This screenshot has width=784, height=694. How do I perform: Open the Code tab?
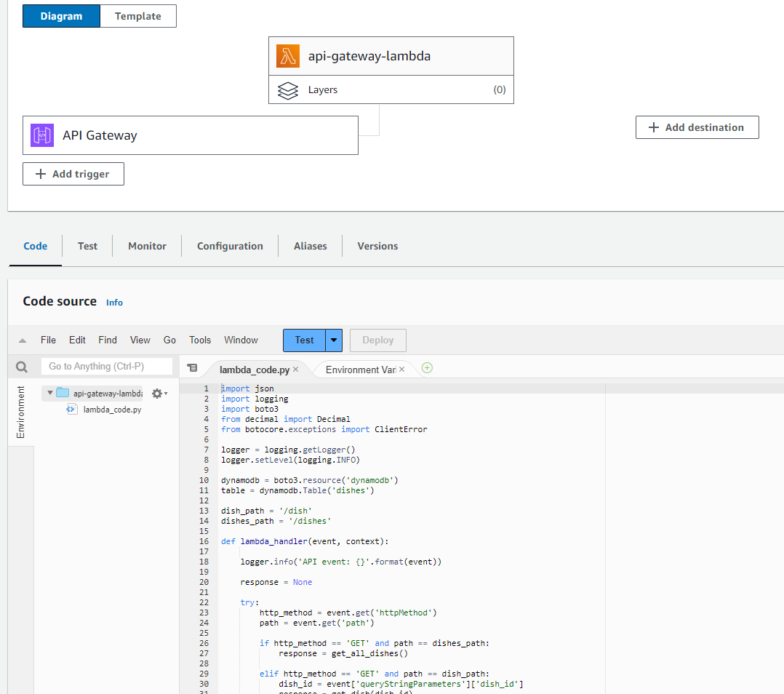pos(36,246)
